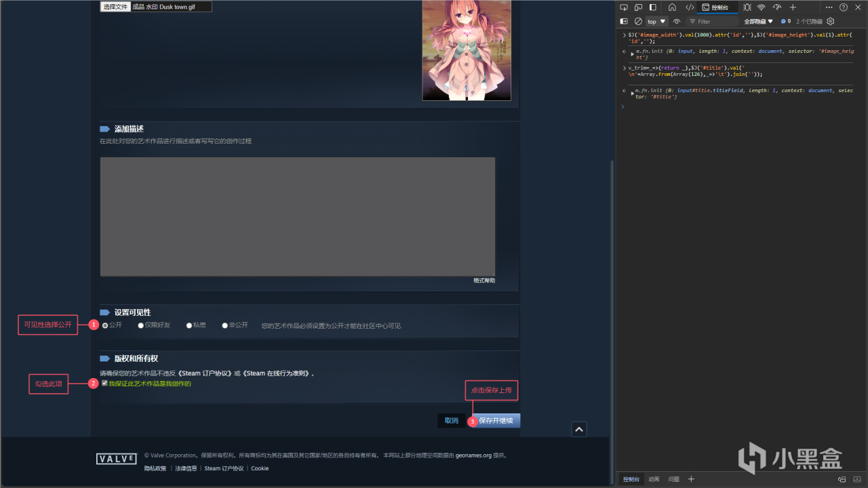Select the 私密 visibility radio button
This screenshot has height=488, width=868.
coord(189,325)
